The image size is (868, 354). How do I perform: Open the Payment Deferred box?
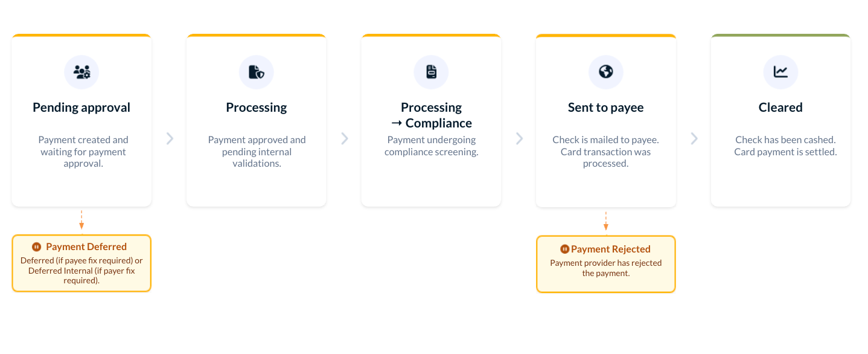pos(81,263)
